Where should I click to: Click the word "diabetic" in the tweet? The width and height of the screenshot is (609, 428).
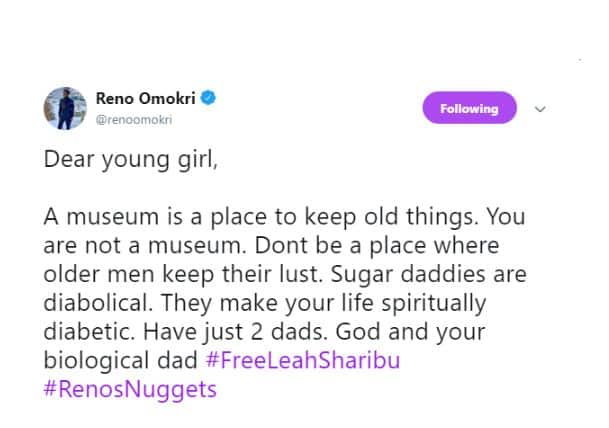90,331
